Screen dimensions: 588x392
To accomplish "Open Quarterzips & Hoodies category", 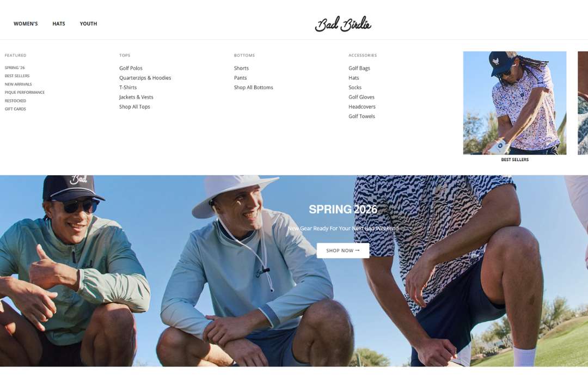I will (145, 78).
